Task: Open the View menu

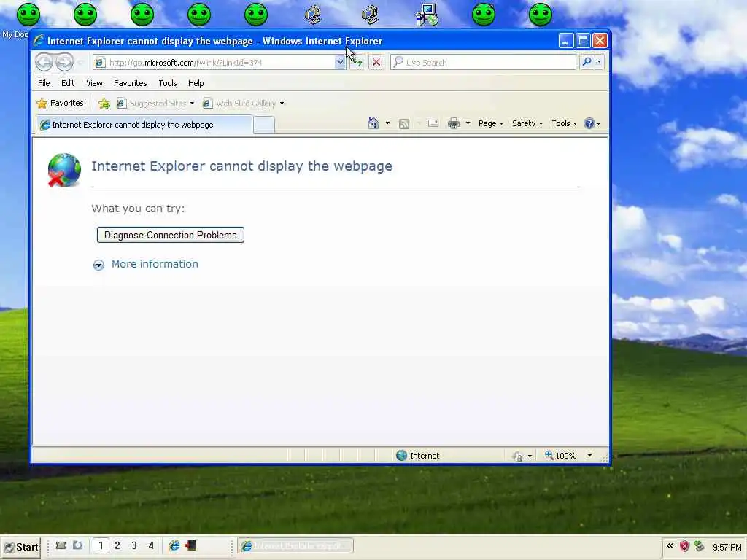Action: [94, 83]
